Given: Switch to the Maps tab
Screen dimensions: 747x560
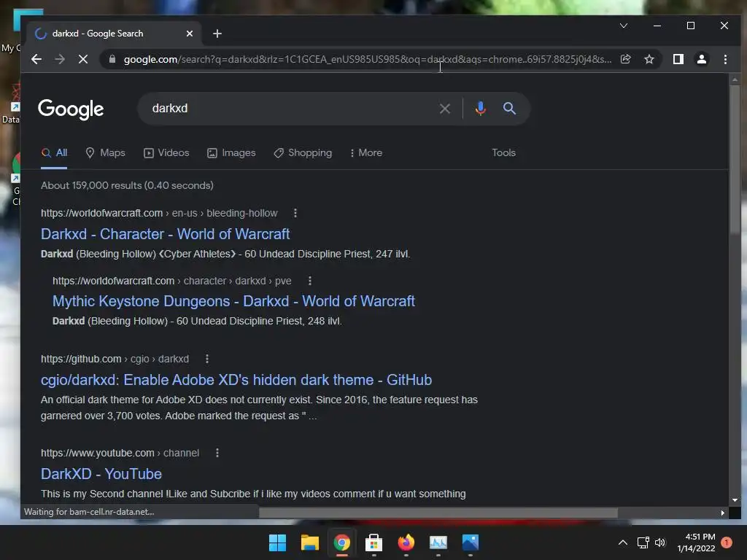Looking at the screenshot, I should [x=105, y=153].
